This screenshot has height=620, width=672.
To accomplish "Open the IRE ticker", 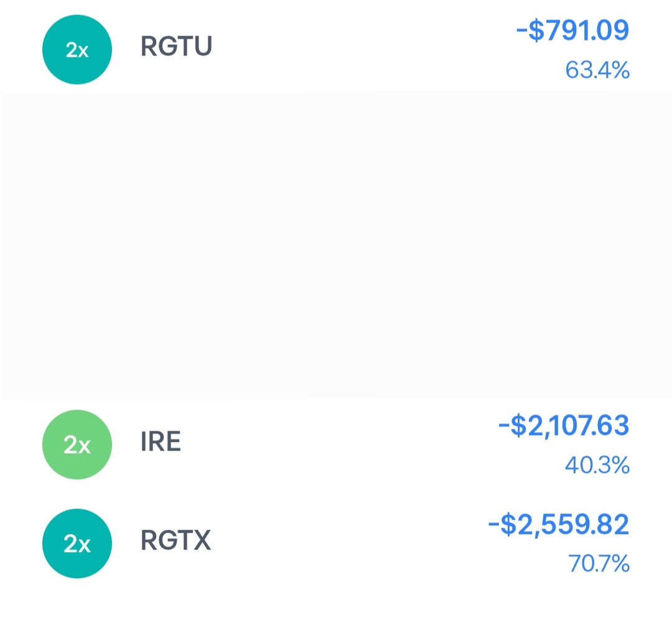I will click(161, 441).
